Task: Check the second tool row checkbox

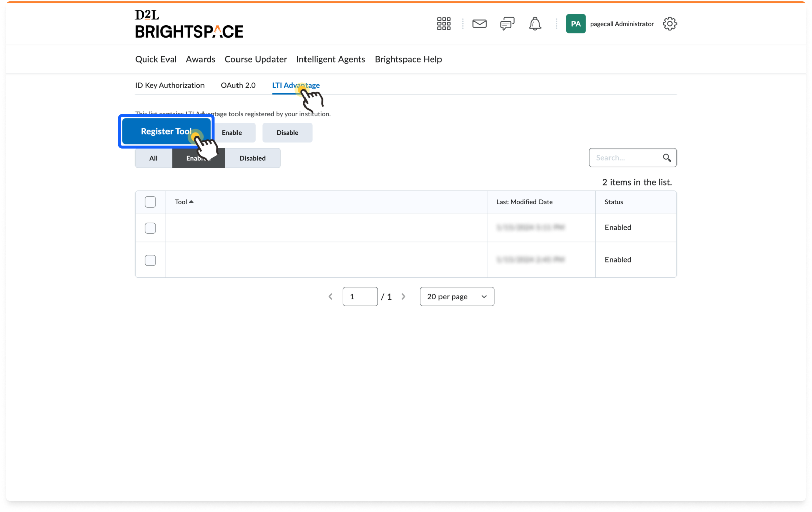Action: tap(150, 260)
